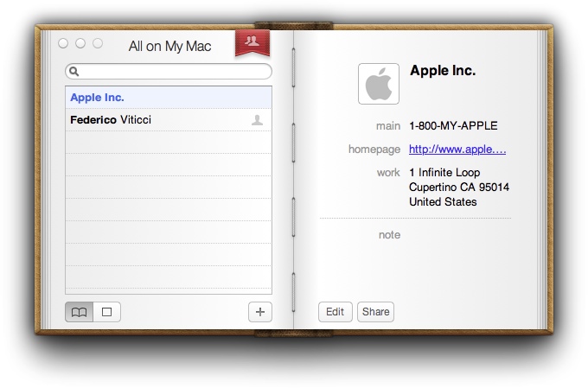Switch to single card view
This screenshot has width=588, height=388.
(x=107, y=312)
